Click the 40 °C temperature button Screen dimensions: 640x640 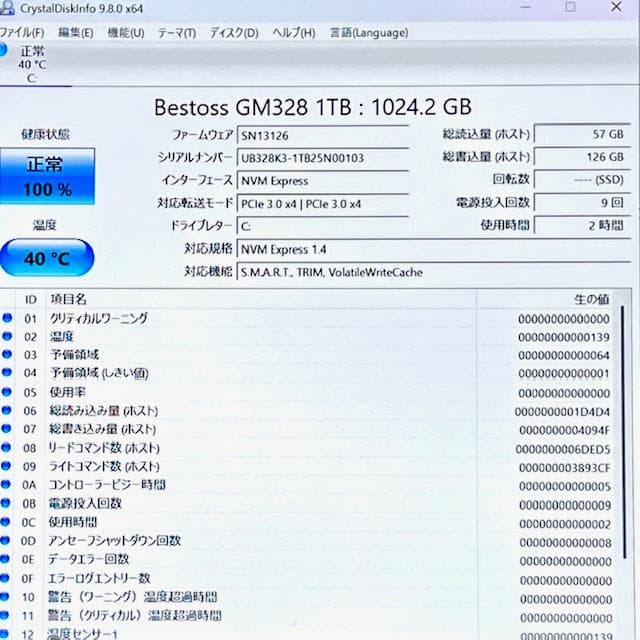47,258
